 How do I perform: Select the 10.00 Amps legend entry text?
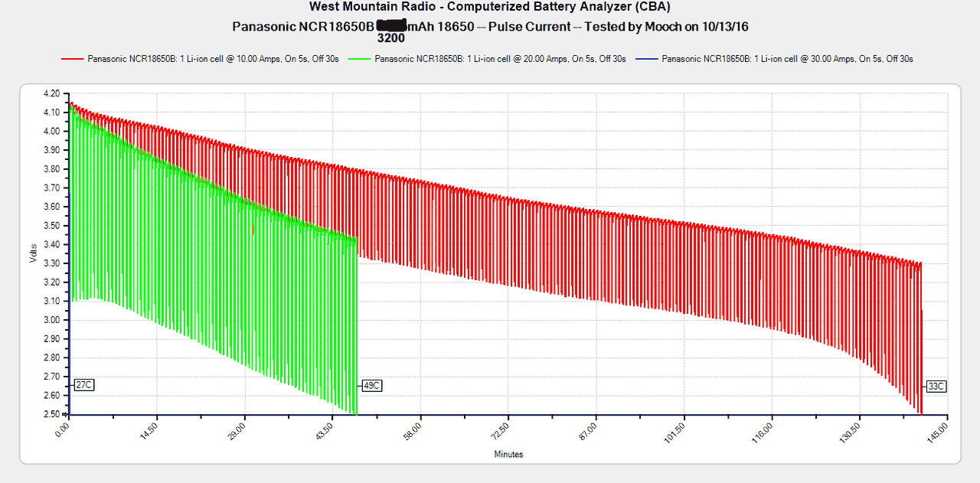coord(214,59)
